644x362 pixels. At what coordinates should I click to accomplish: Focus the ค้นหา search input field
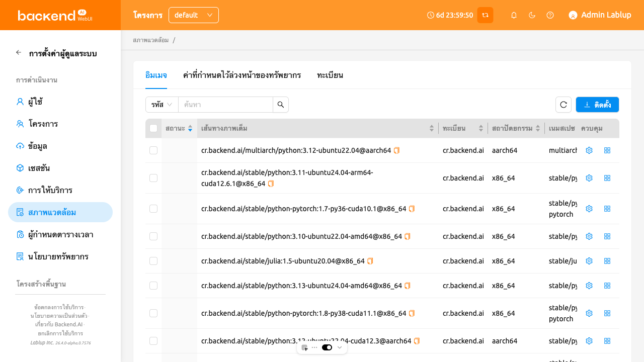pyautogui.click(x=225, y=105)
